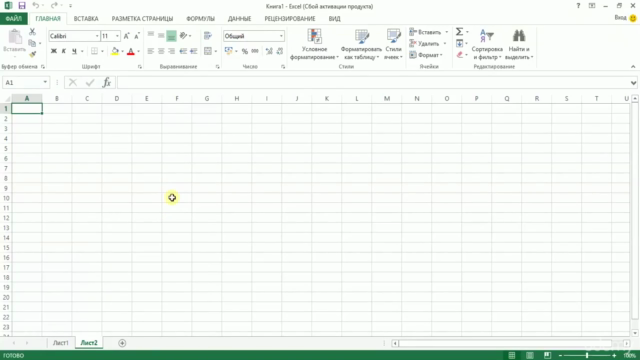Click the Insert Function fx button

point(107,82)
